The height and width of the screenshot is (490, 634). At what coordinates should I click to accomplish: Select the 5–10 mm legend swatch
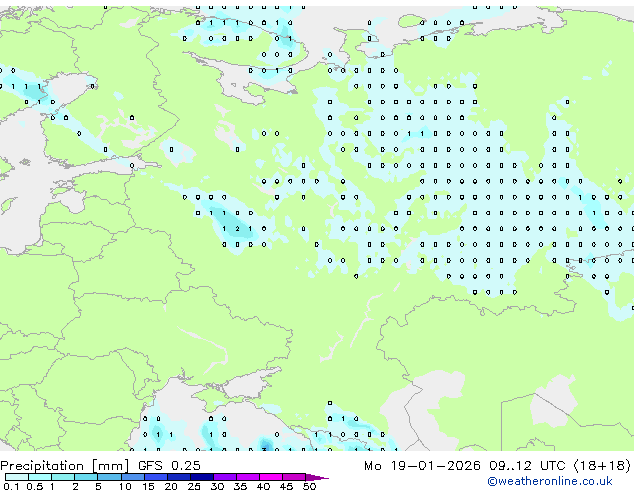pos(110,477)
